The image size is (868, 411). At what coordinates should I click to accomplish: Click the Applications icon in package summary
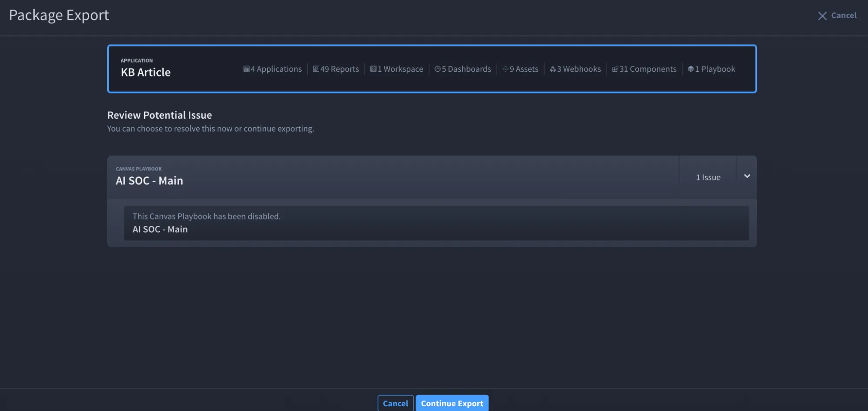point(246,69)
